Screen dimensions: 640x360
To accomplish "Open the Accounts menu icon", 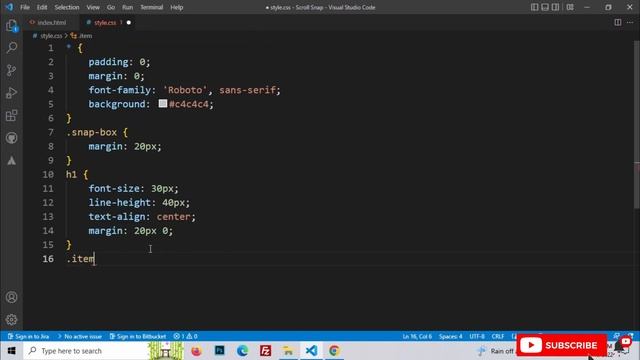I will pos(11,297).
